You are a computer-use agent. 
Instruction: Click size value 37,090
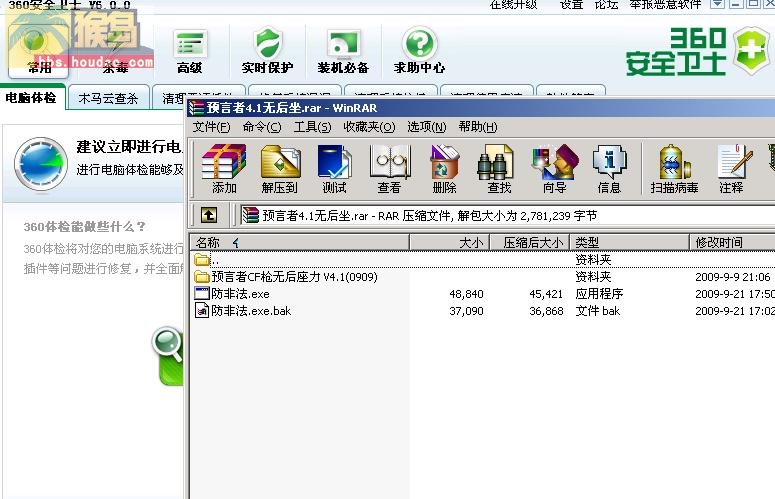pyautogui.click(x=466, y=311)
